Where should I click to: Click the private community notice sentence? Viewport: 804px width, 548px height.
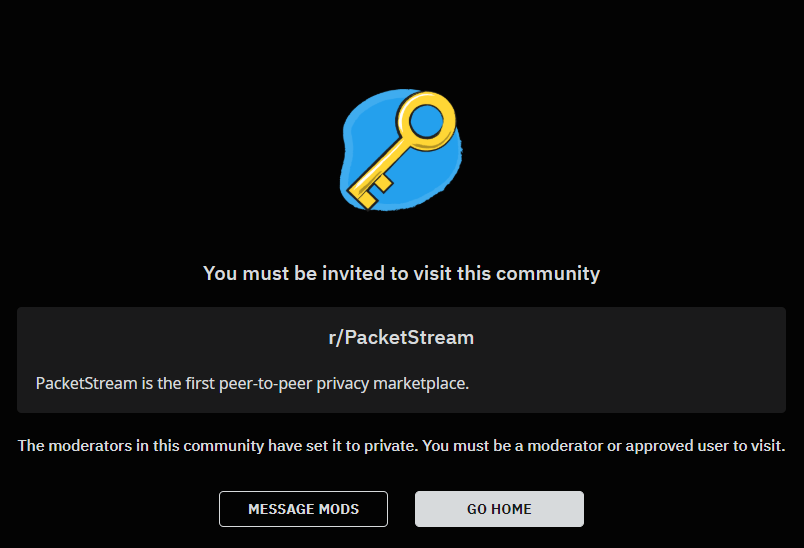pos(401,446)
